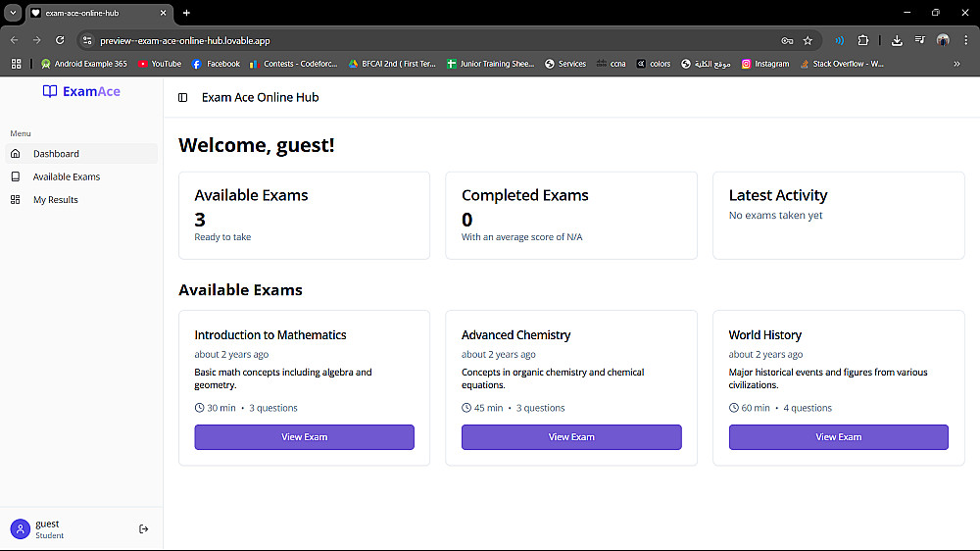The image size is (980, 551).
Task: Open Available Exams in the sidebar
Action: point(67,176)
